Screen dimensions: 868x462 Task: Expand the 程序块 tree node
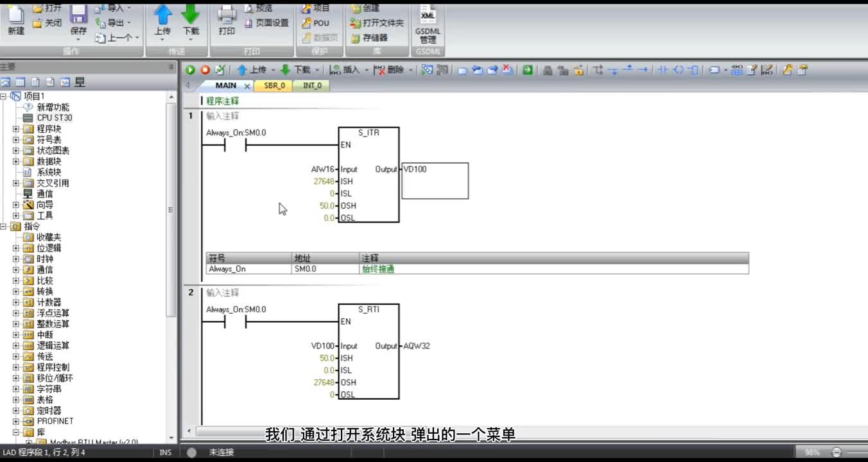(16, 129)
